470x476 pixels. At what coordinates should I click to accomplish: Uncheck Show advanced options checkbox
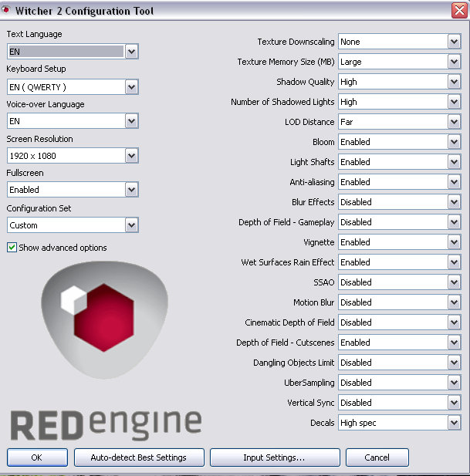click(12, 248)
